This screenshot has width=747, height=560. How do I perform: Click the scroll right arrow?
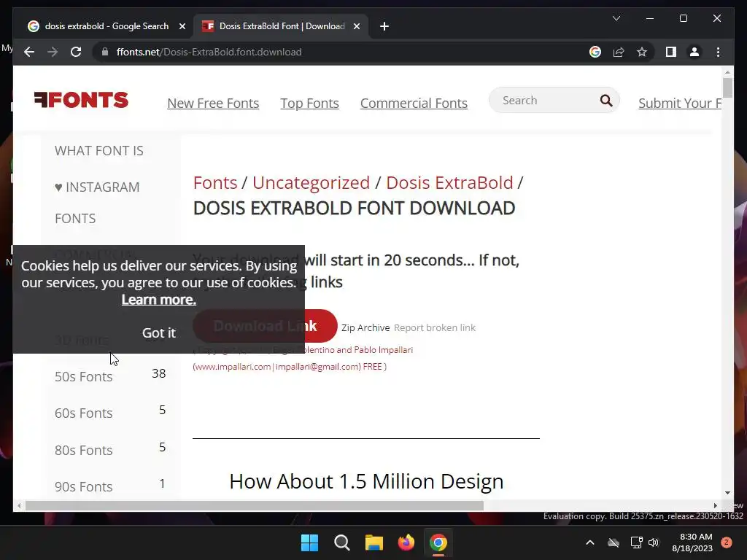point(715,506)
